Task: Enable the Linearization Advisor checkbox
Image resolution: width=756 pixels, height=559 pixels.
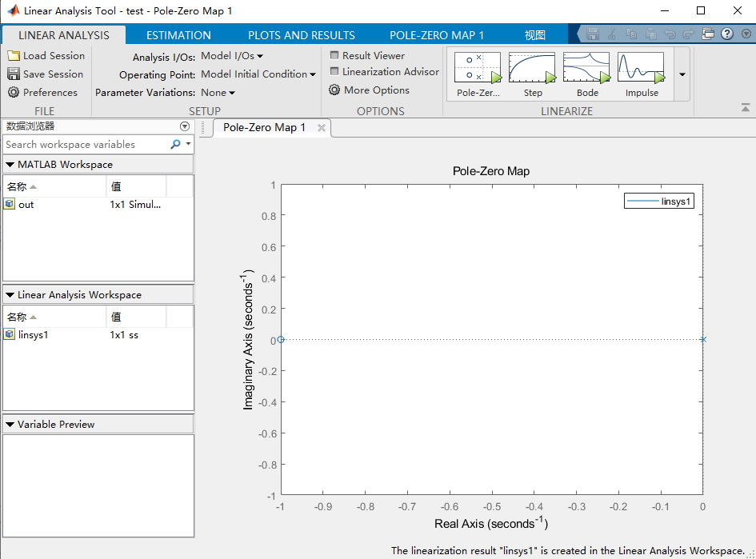Action: click(x=334, y=71)
